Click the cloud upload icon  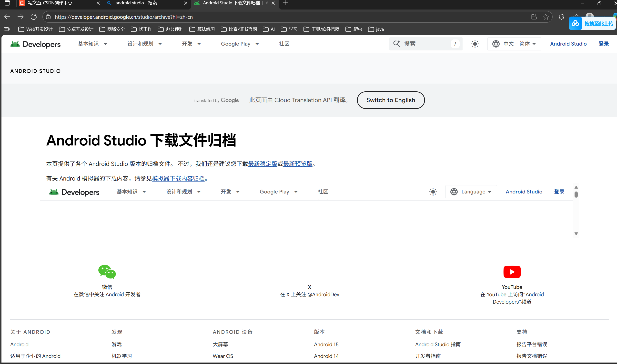point(575,24)
